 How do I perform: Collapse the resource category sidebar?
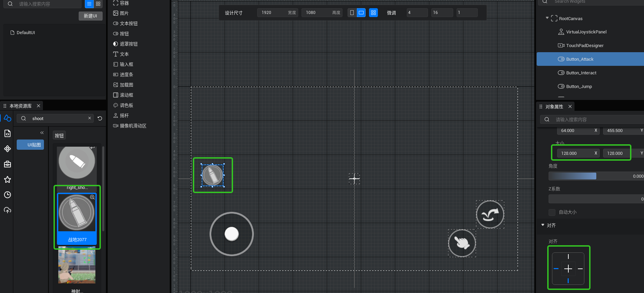pos(42,133)
